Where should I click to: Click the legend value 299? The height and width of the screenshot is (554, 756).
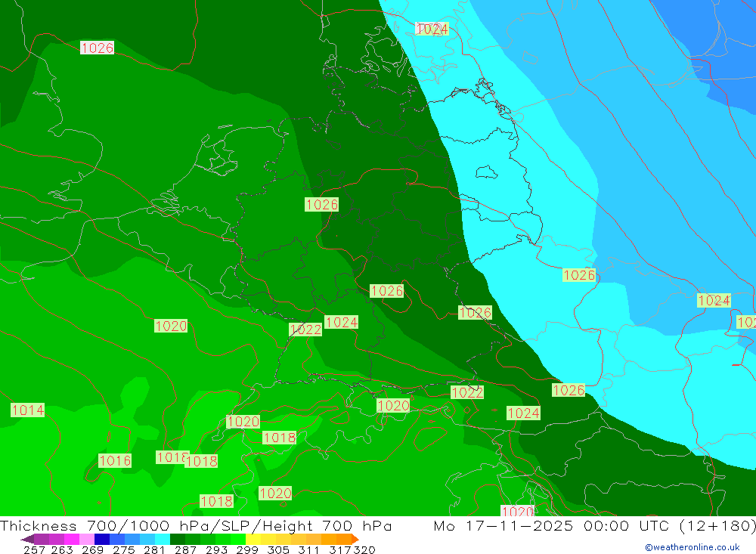click(247, 549)
